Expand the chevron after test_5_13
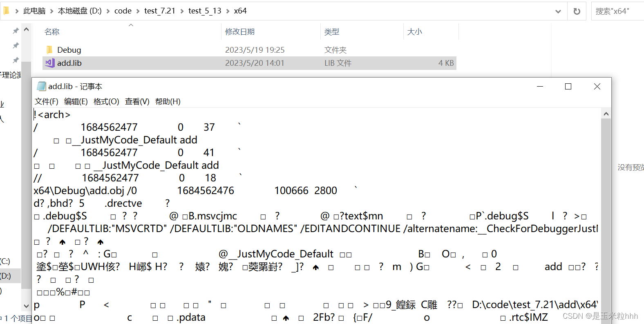Viewport: 644px width, 324px height. [228, 11]
